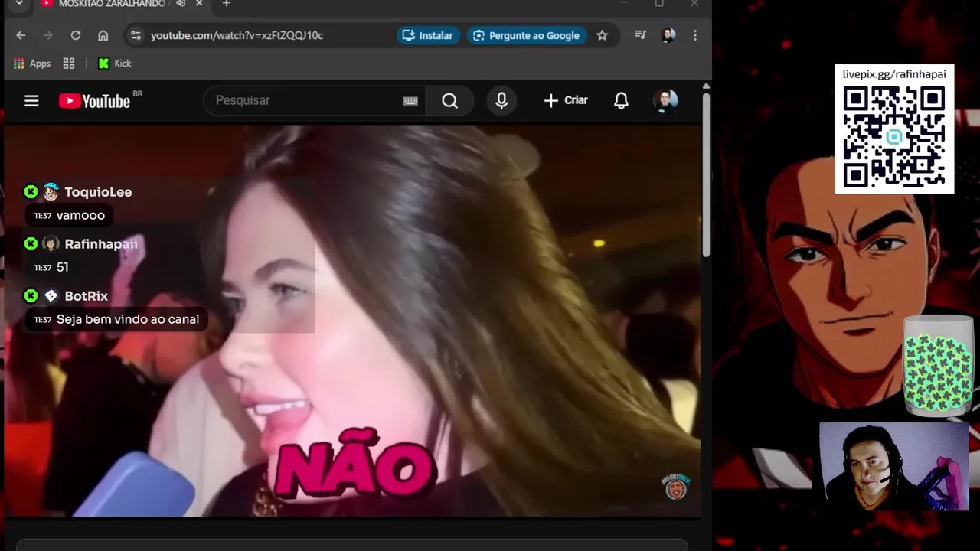Viewport: 980px width, 551px height.
Task: Go back to the previous page
Action: tap(21, 35)
